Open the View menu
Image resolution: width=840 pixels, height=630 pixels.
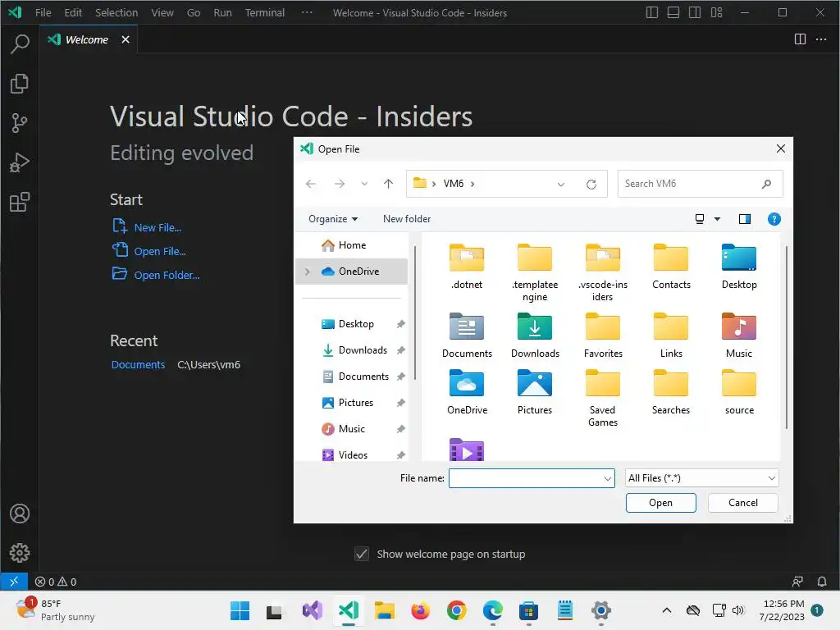162,12
